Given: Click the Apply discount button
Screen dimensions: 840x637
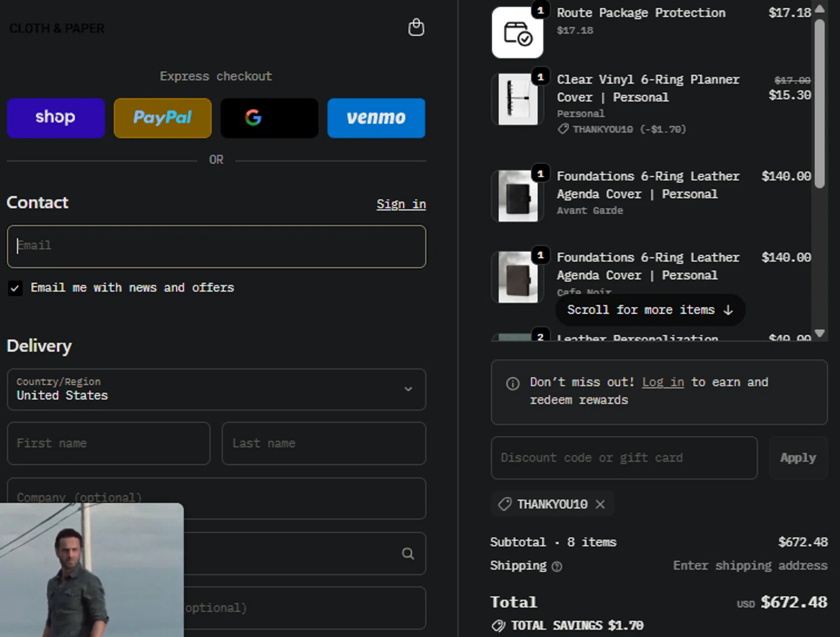Looking at the screenshot, I should coord(798,458).
